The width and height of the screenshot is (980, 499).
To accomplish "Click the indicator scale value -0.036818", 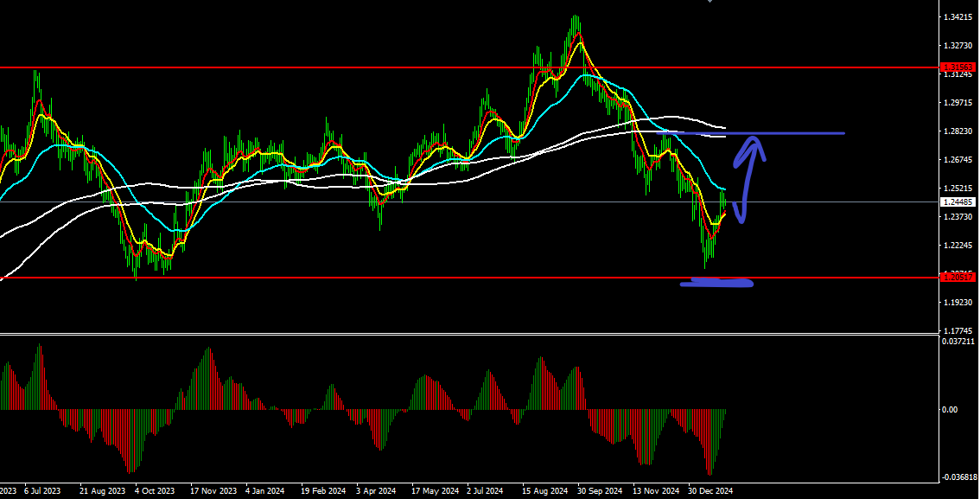I will (960, 477).
